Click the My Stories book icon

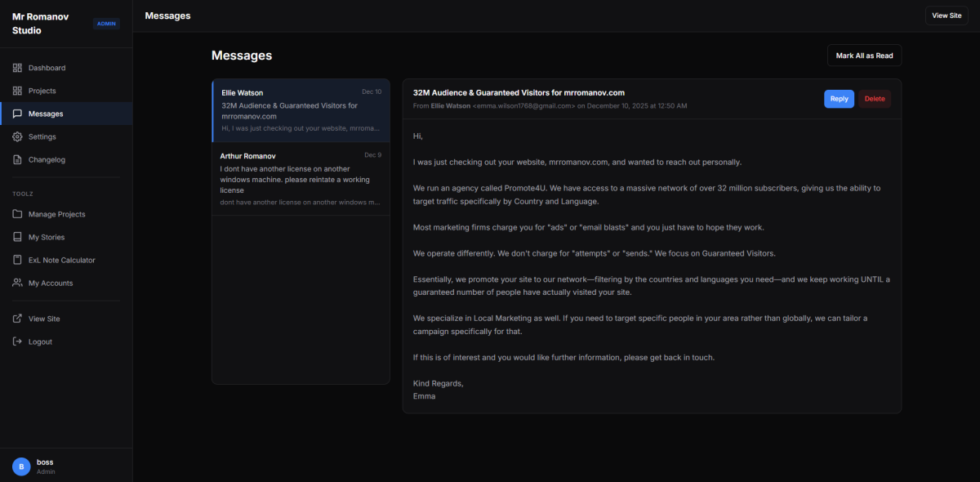(x=17, y=237)
